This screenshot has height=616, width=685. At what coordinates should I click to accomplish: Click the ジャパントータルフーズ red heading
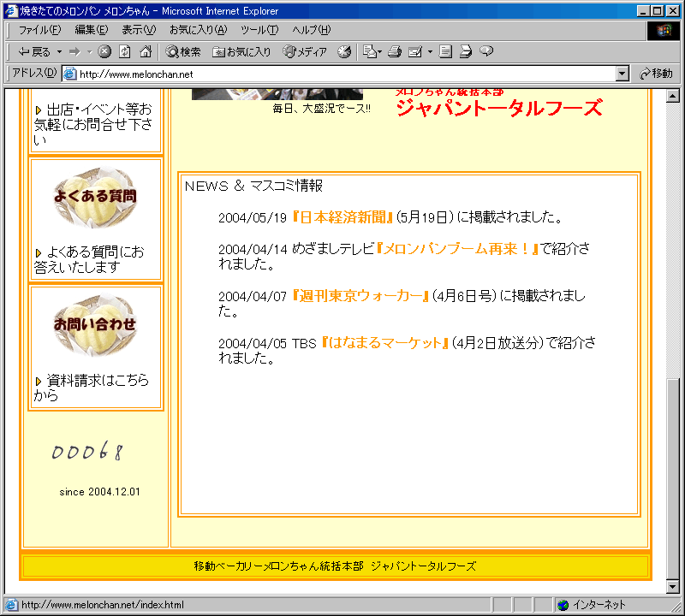[499, 108]
